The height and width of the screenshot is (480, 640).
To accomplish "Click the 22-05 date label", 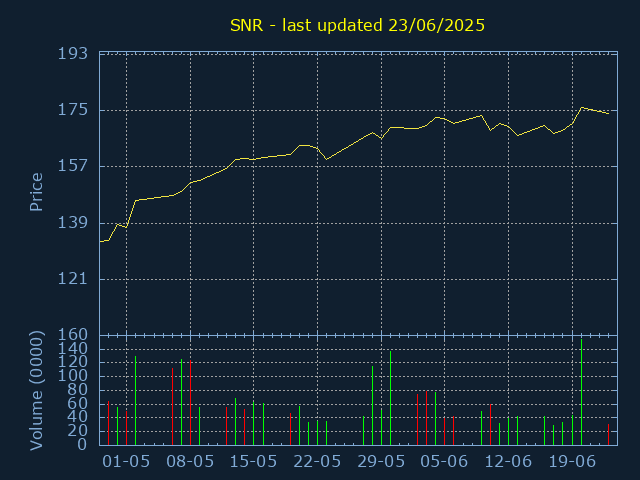I will (x=317, y=462).
